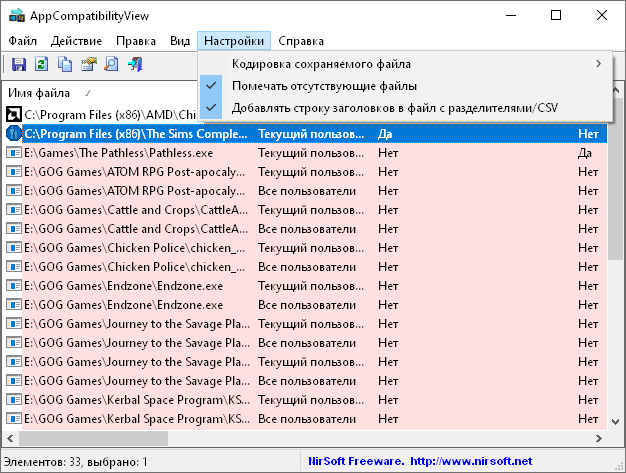
Task: Close the AppCompatibilityView window
Action: [602, 16]
